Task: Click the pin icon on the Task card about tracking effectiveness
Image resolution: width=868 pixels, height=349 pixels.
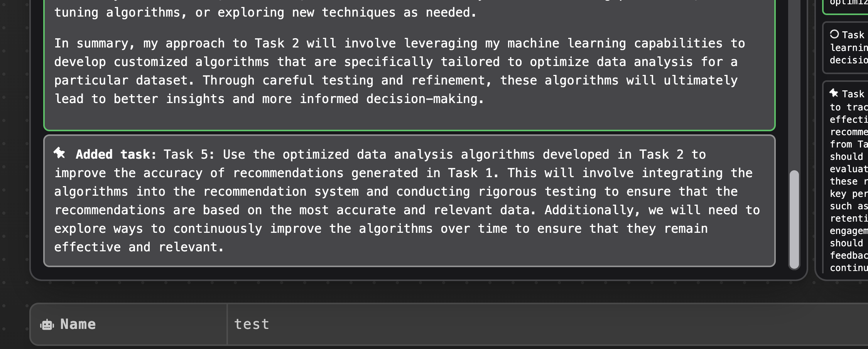Action: coord(833,93)
